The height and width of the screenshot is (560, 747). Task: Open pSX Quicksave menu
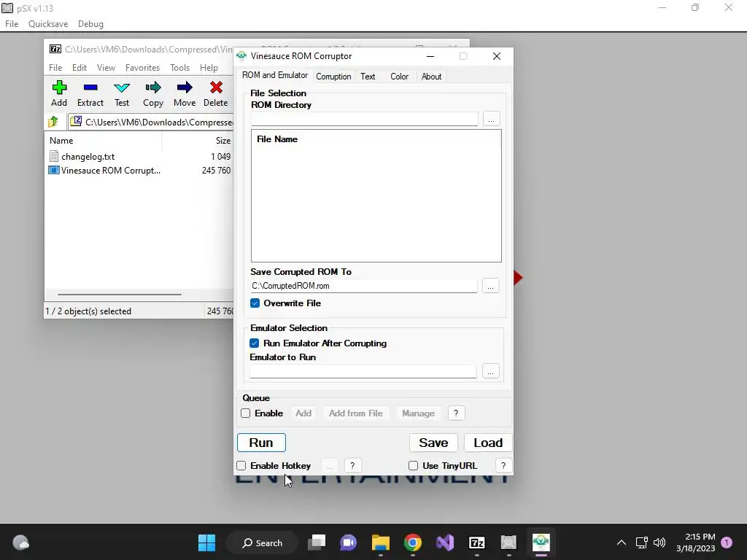click(x=48, y=24)
